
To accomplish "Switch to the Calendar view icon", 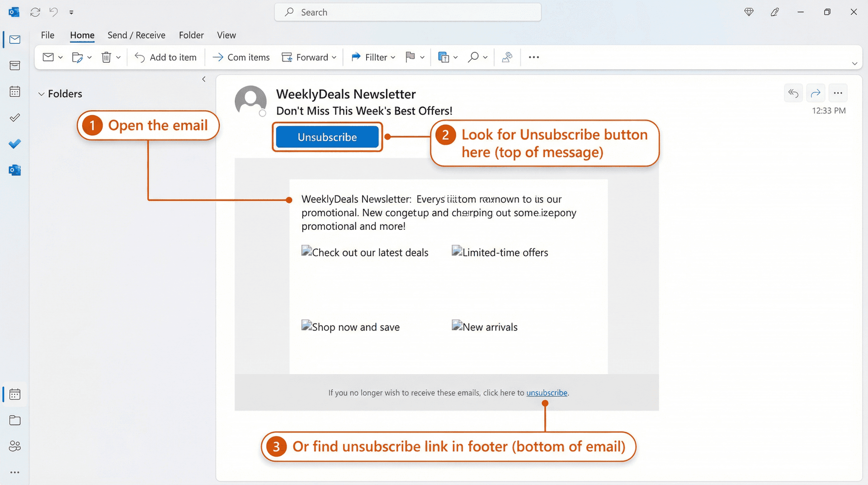I will coord(14,91).
